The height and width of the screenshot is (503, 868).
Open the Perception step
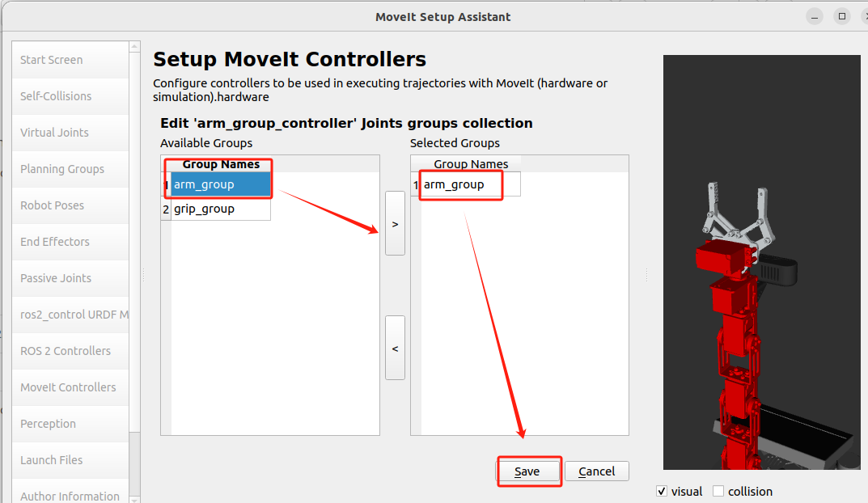(70, 424)
